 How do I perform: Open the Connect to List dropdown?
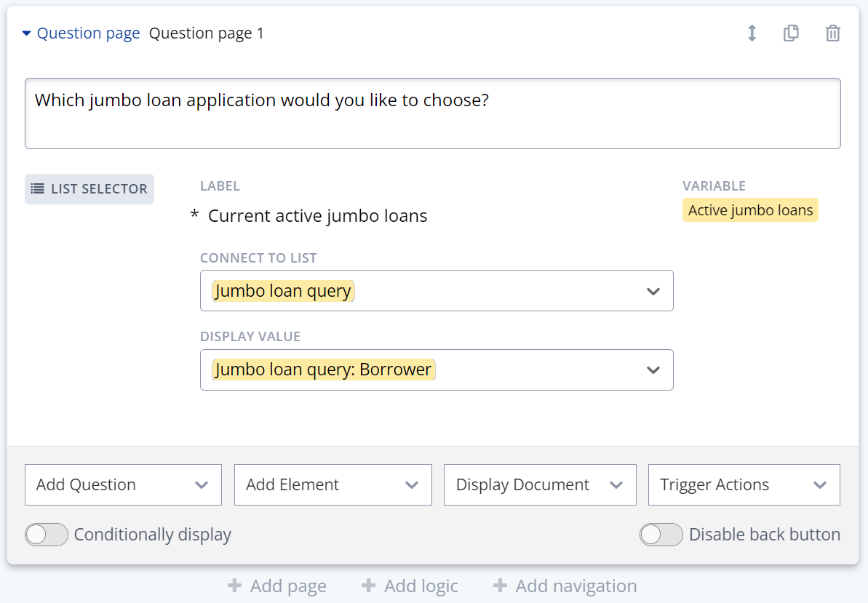437,291
